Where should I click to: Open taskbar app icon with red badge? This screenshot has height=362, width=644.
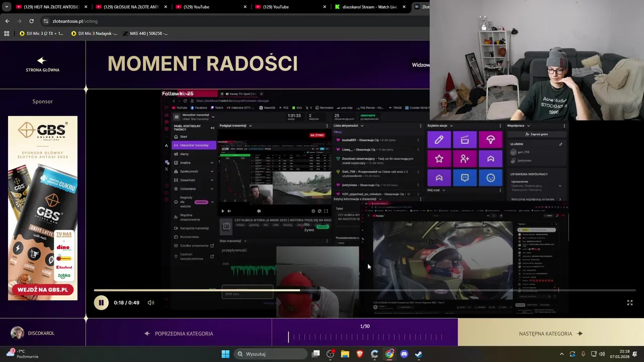(331, 354)
